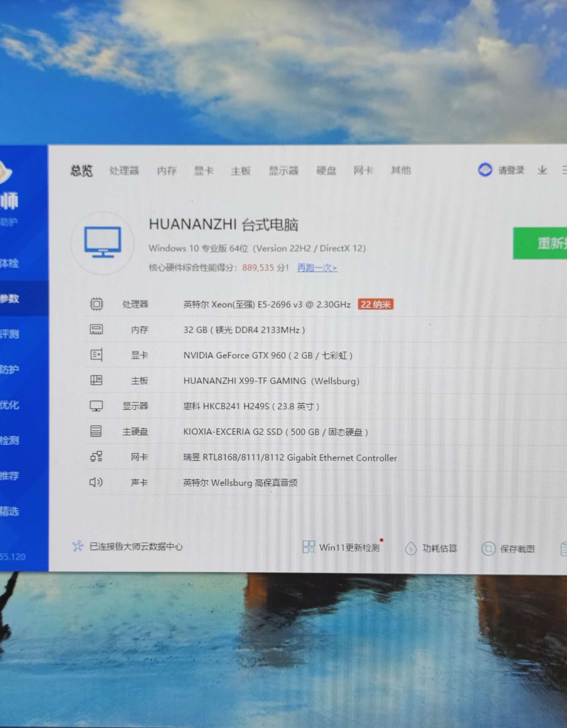Click 请登录 to sign in
The width and height of the screenshot is (567, 728).
[511, 170]
